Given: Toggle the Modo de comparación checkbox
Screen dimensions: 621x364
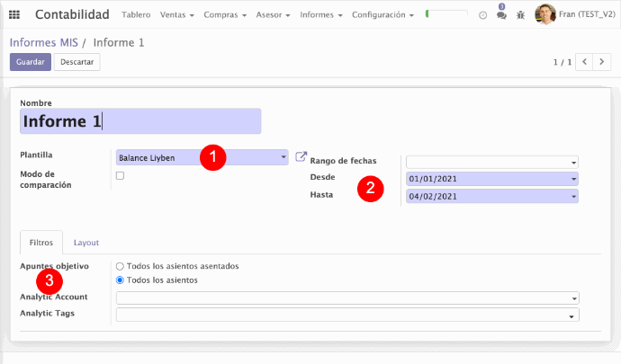Looking at the screenshot, I should tap(121, 175).
